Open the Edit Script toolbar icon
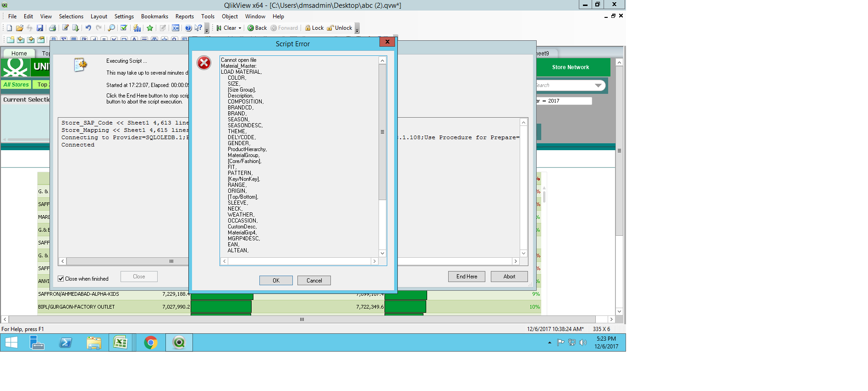The height and width of the screenshot is (391, 868). [x=65, y=28]
